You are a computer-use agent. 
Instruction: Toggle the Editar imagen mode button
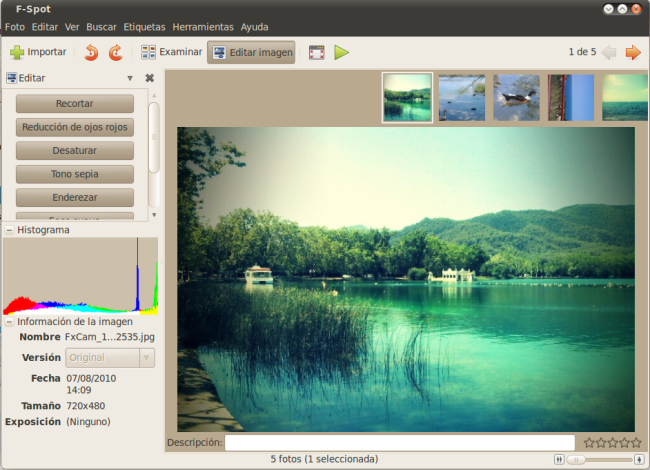[x=251, y=52]
